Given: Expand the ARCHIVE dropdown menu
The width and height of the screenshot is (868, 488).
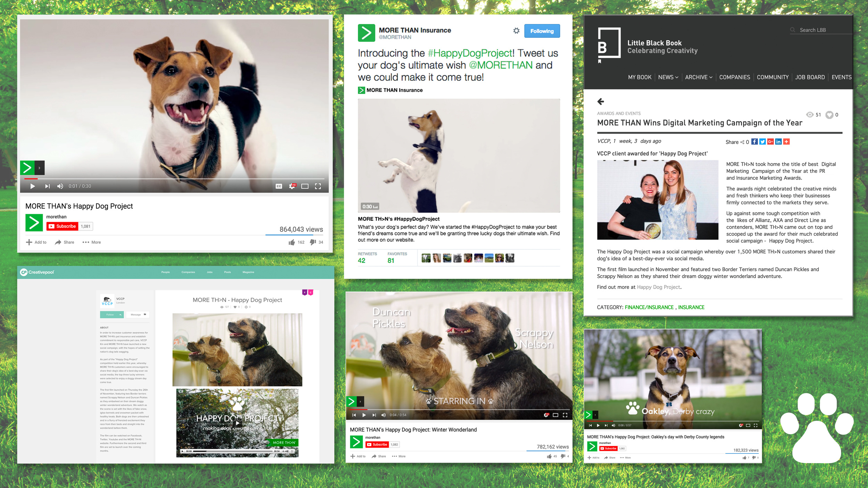Looking at the screenshot, I should pyautogui.click(x=699, y=77).
